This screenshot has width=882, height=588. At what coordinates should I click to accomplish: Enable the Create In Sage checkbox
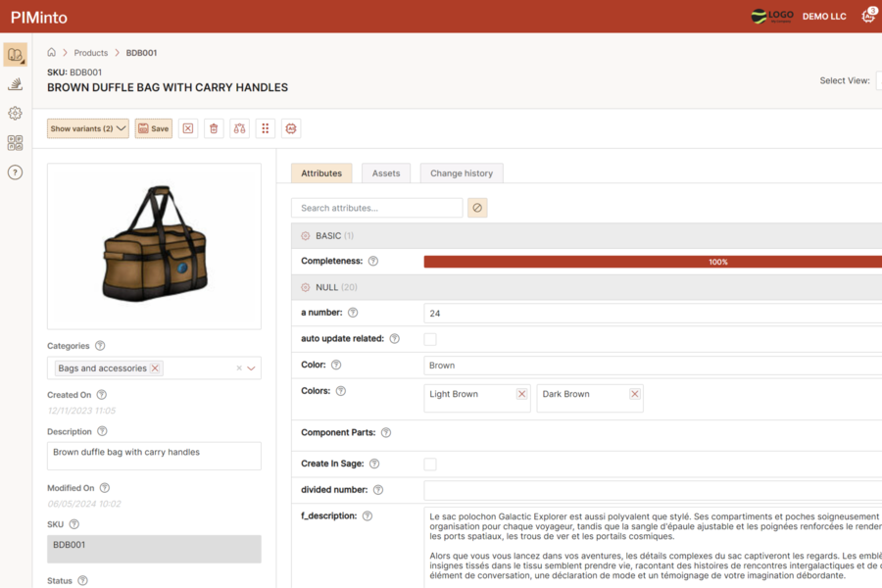pos(429,464)
